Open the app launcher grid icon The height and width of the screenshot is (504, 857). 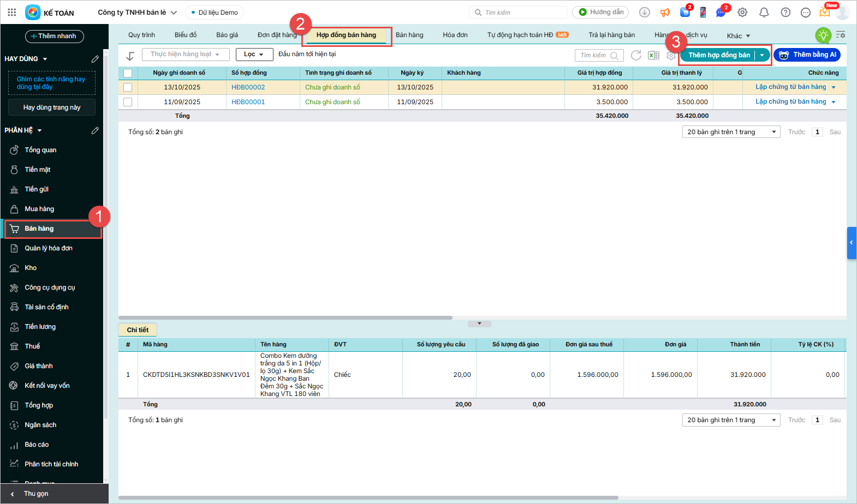click(12, 12)
